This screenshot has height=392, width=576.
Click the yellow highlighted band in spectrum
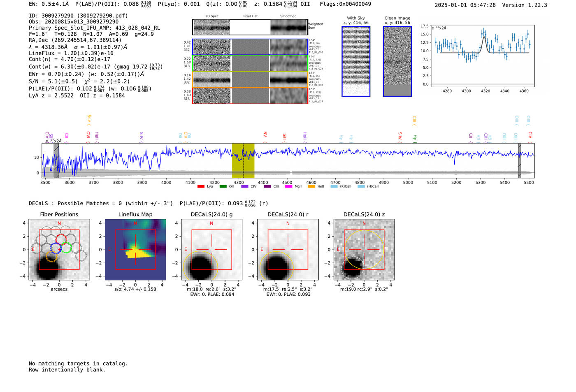point(243,160)
